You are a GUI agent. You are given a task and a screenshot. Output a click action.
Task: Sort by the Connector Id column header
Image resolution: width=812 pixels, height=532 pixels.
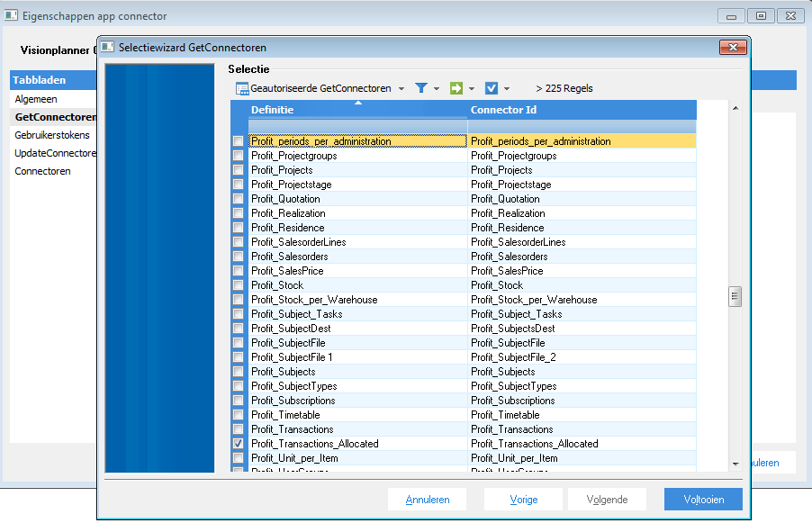[x=582, y=110]
